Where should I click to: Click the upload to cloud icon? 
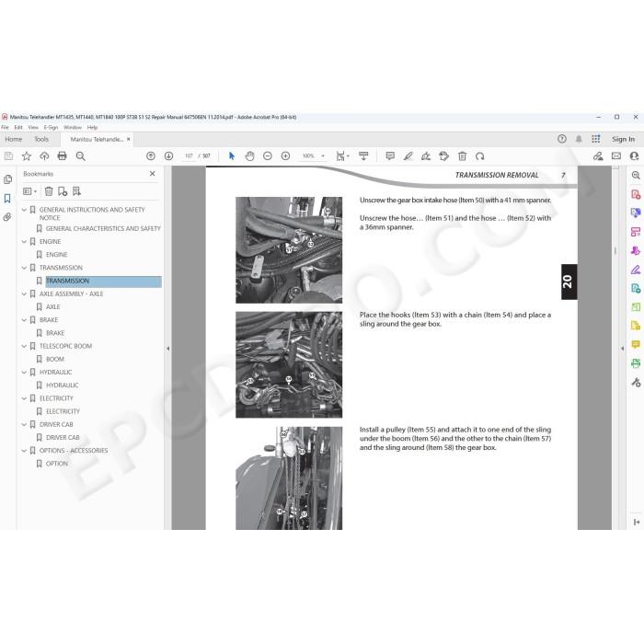point(44,156)
